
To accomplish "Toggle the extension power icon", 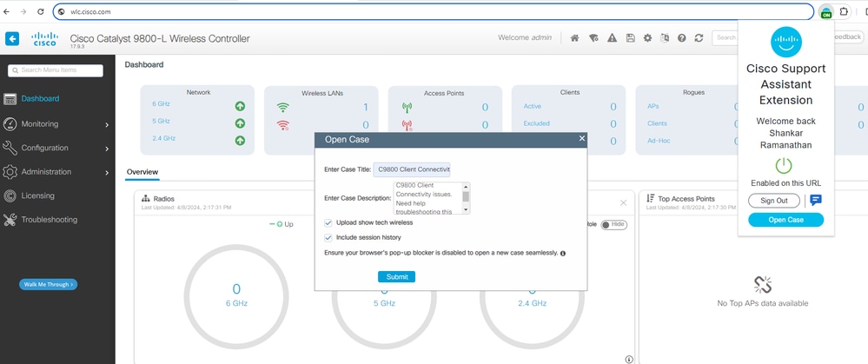I will tap(784, 165).
